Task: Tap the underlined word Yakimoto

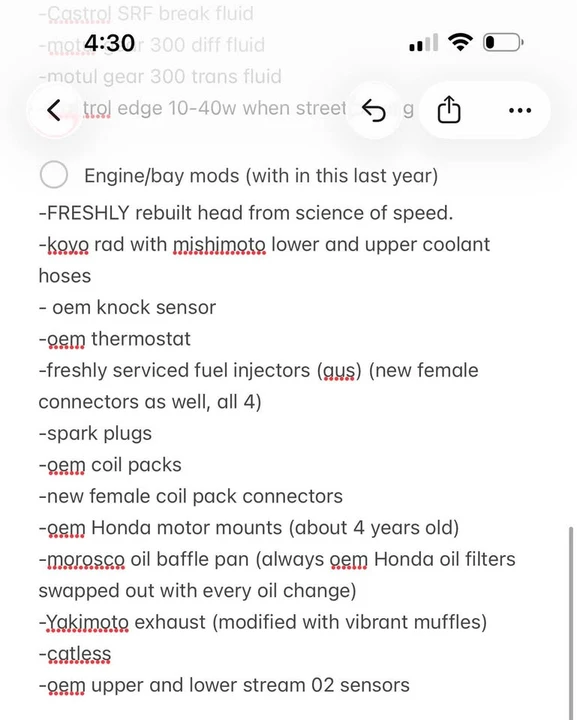Action: [87, 623]
